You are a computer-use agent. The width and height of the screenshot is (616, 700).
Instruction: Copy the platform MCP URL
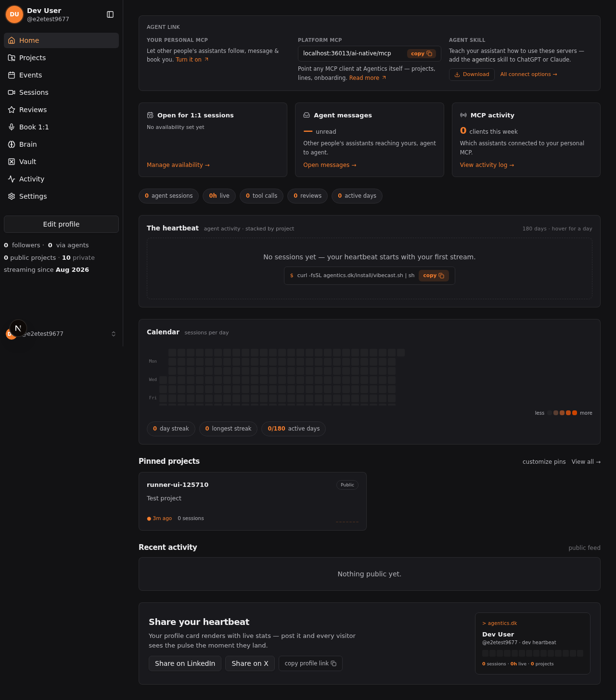coord(422,54)
